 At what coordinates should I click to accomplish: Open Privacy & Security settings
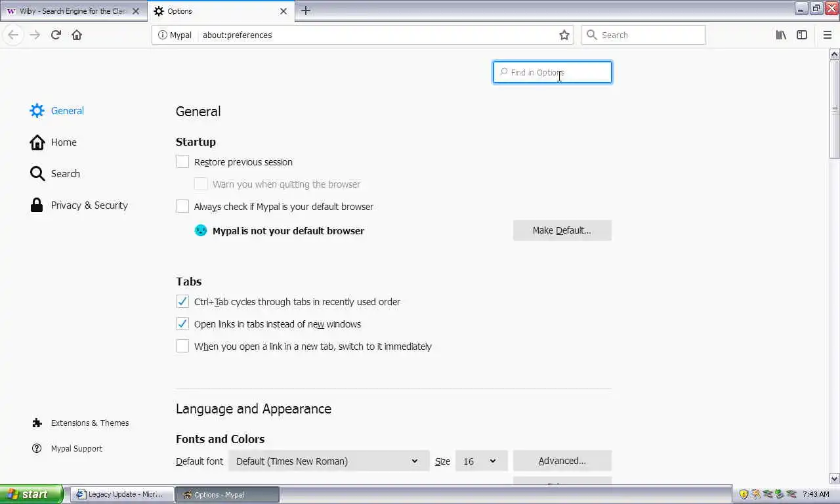89,205
